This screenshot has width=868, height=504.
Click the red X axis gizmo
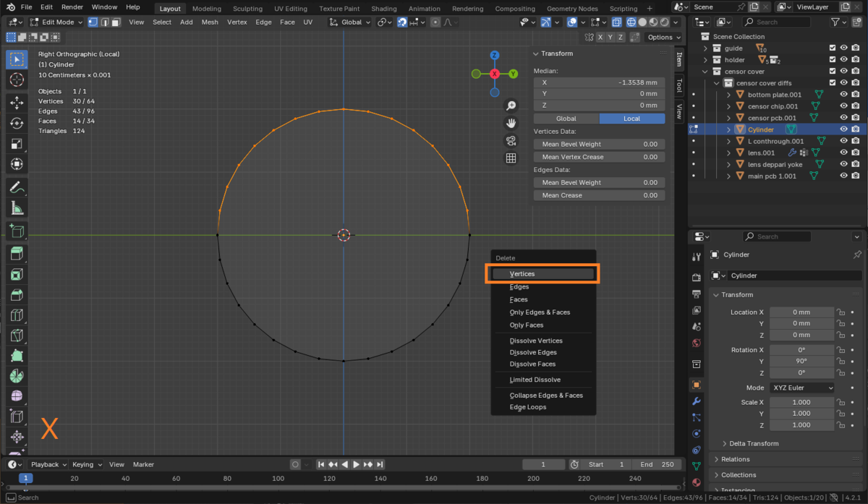point(495,74)
